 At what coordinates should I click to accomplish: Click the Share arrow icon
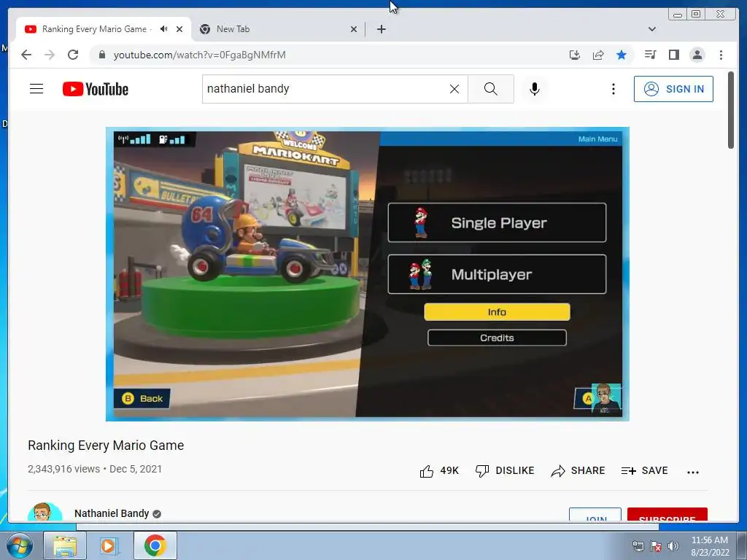(558, 471)
